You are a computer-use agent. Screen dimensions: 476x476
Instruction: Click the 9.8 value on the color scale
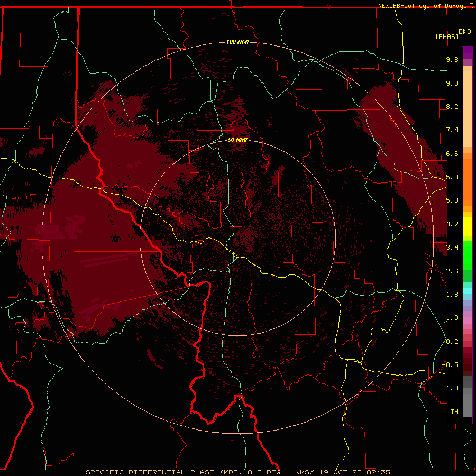coord(452,59)
